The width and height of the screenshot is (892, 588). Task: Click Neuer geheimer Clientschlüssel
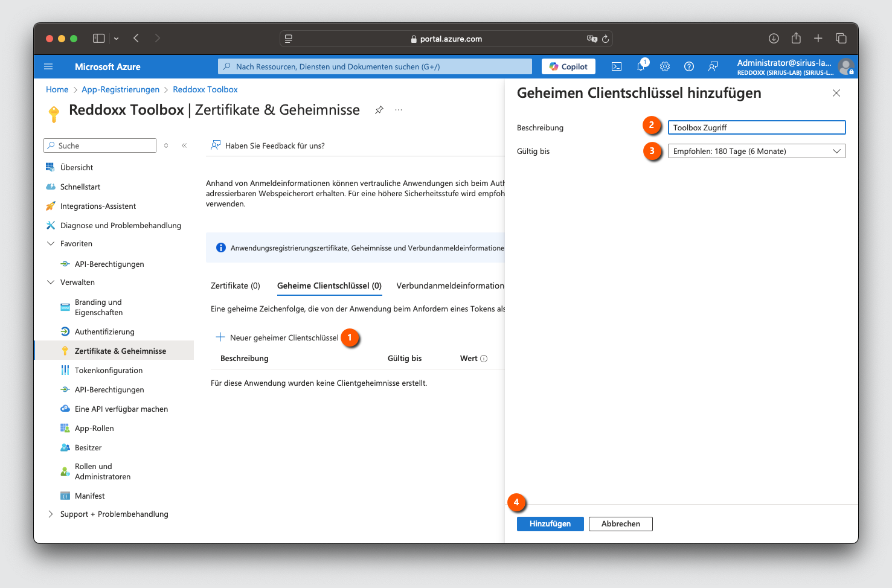click(277, 337)
